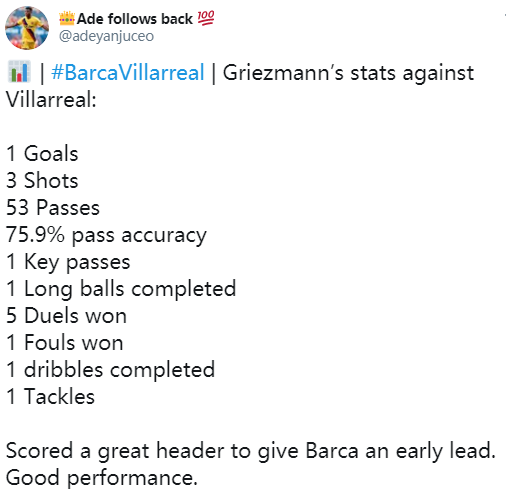
Task: Click the '53 Passes' stat line
Action: tap(53, 208)
